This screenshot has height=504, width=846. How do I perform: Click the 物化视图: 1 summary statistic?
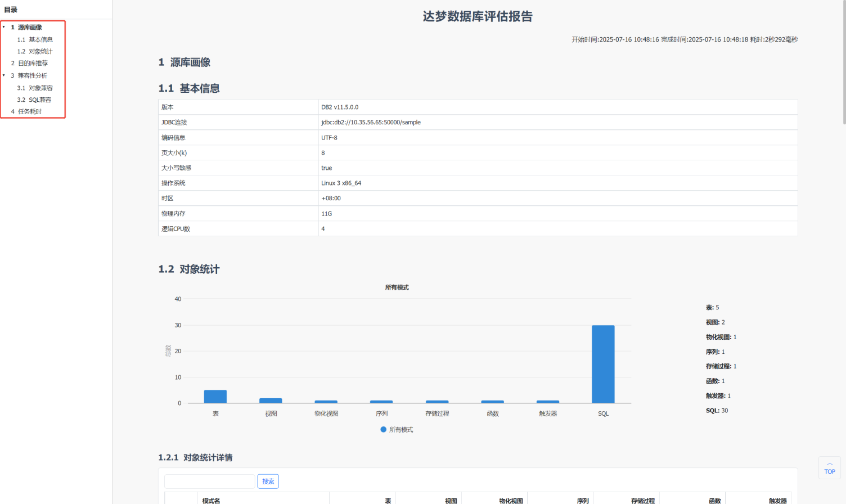tap(721, 337)
